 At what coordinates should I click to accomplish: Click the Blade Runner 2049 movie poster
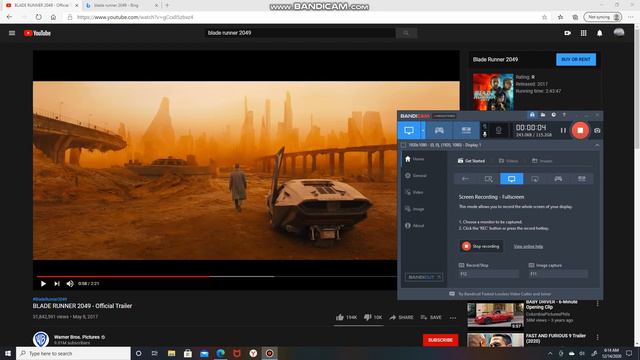pyautogui.click(x=493, y=92)
